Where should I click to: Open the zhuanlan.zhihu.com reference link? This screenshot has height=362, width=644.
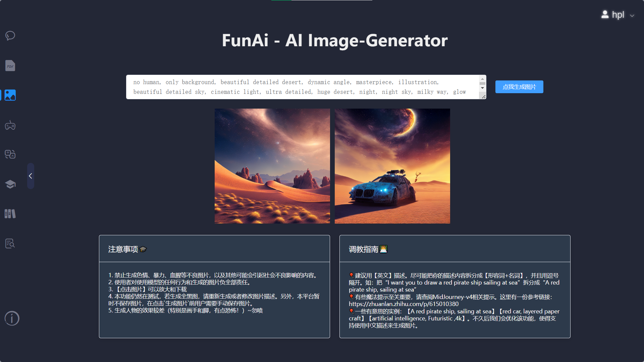click(404, 304)
